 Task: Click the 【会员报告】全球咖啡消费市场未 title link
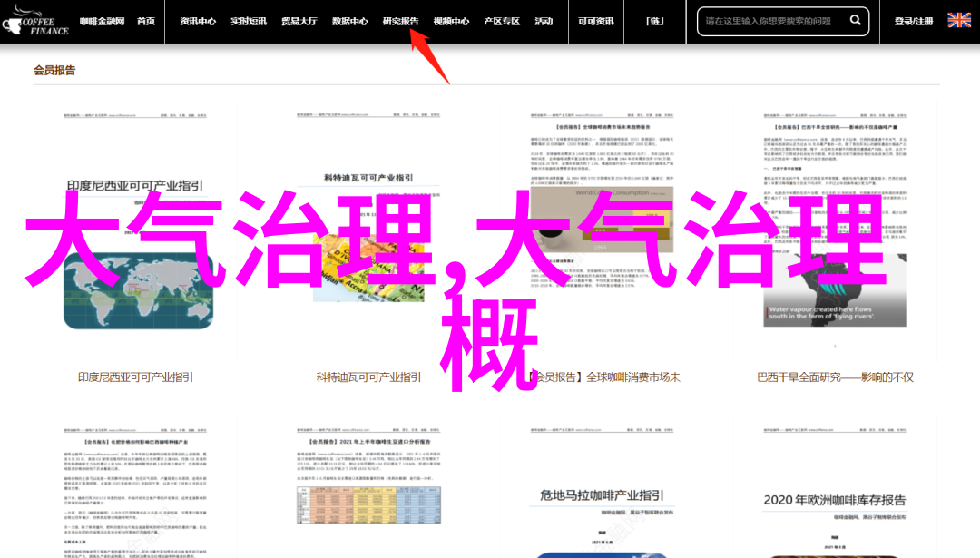602,377
